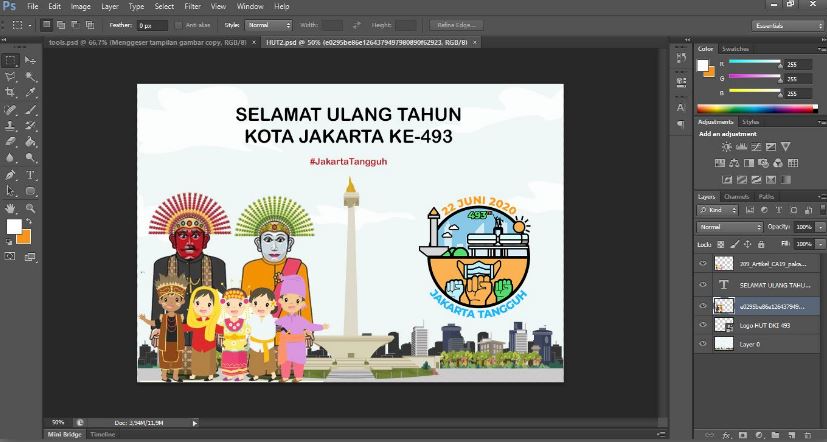Select the Eyedropper tool
Screen dimensions: 827x442
click(x=31, y=93)
